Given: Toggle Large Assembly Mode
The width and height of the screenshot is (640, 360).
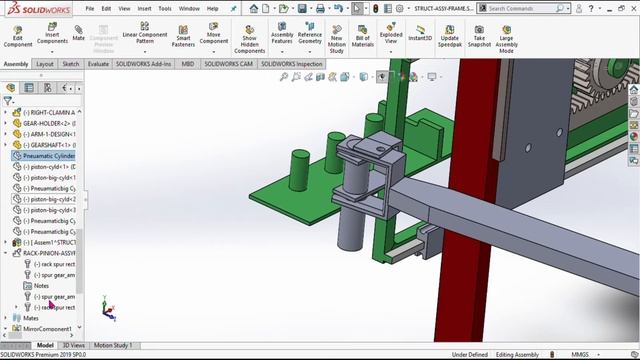Looking at the screenshot, I should click(507, 39).
